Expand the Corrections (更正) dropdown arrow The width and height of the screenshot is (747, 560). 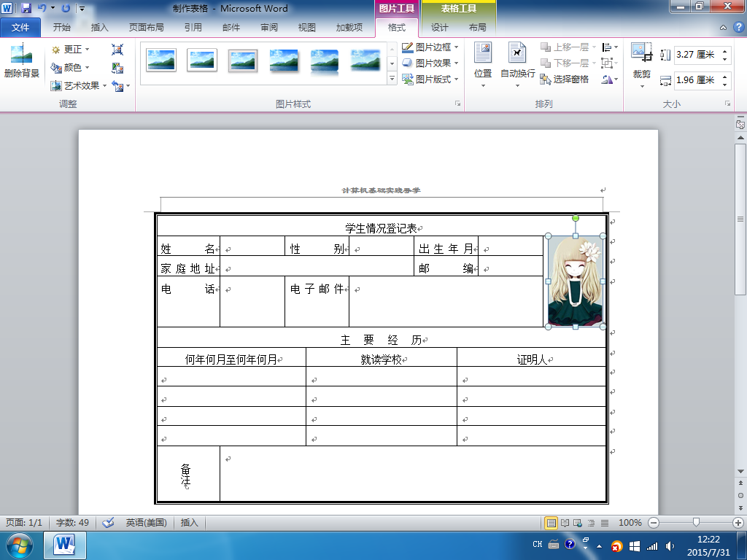click(x=88, y=50)
